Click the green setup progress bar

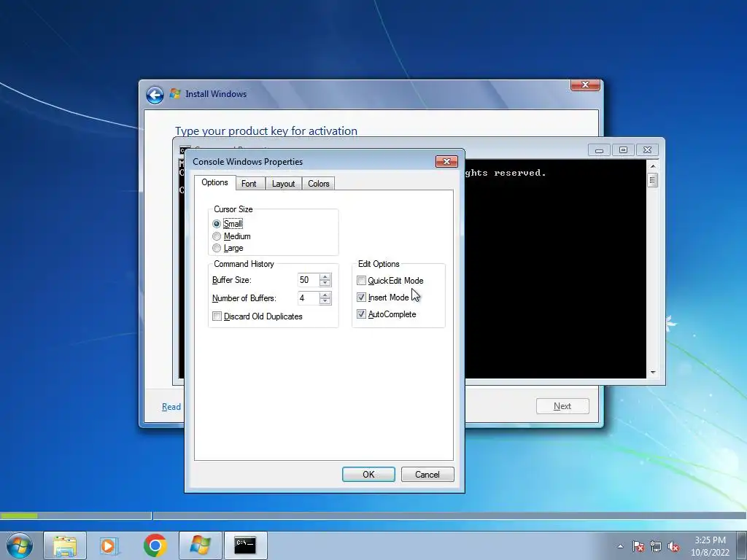tap(18, 516)
